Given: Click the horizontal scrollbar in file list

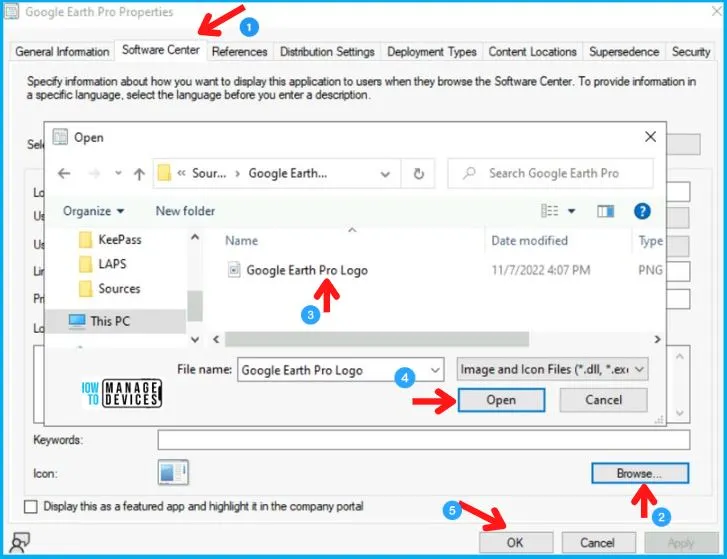Looking at the screenshot, I should pyautogui.click(x=376, y=339).
